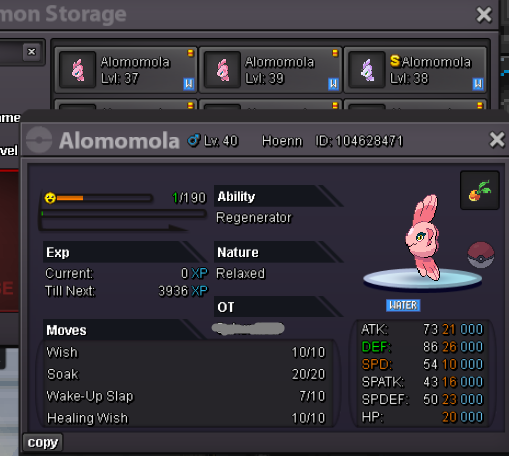Select the Healing Wish move row
The image size is (509, 456).
point(187,418)
